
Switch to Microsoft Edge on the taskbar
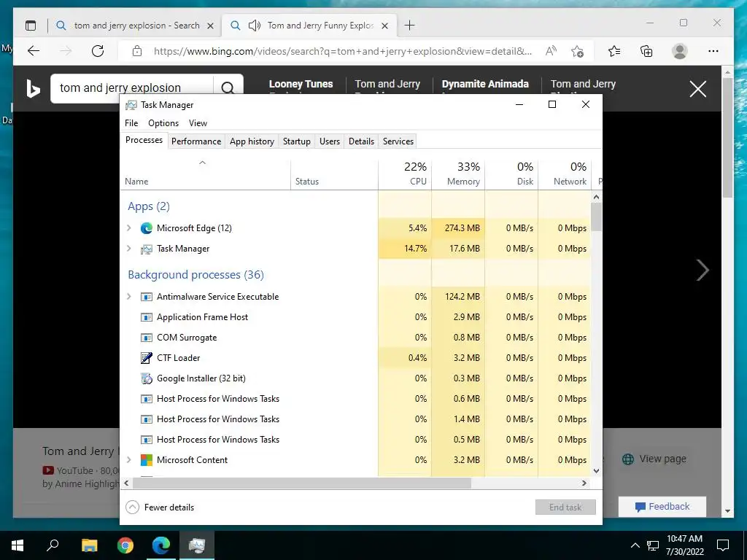click(x=161, y=545)
